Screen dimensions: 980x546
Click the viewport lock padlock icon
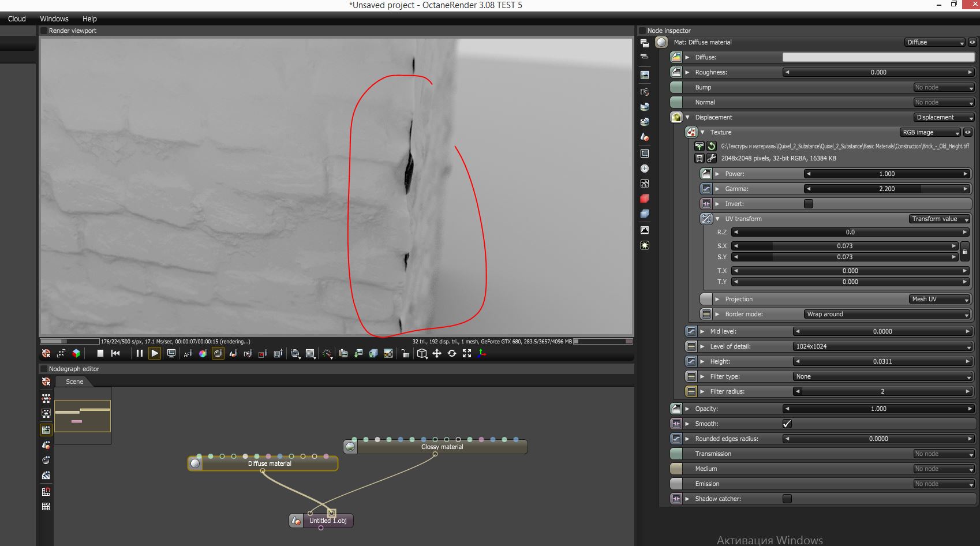405,354
